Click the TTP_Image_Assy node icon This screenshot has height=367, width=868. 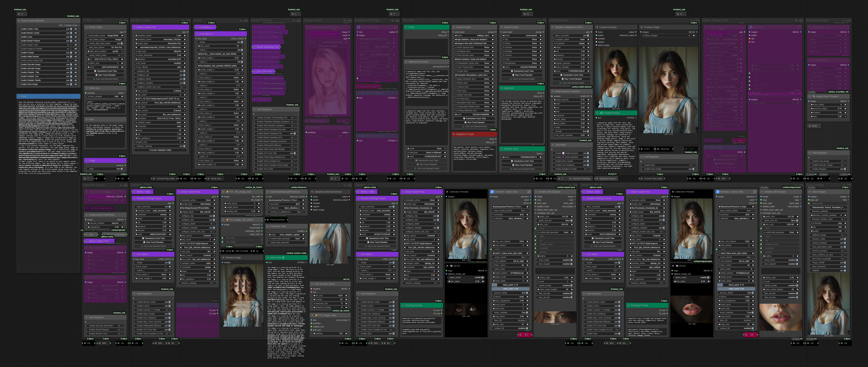coord(316,315)
